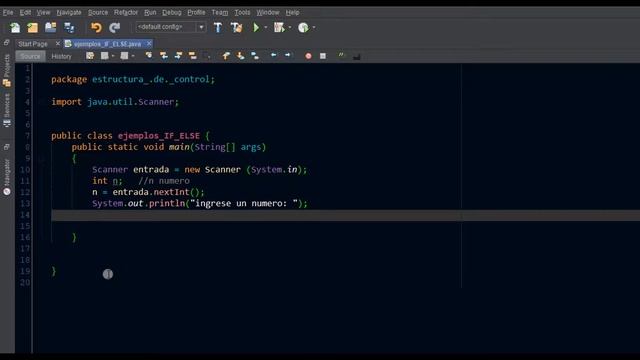Click the Open Project icon
Image resolution: width=640 pixels, height=360 pixels.
pos(51,27)
